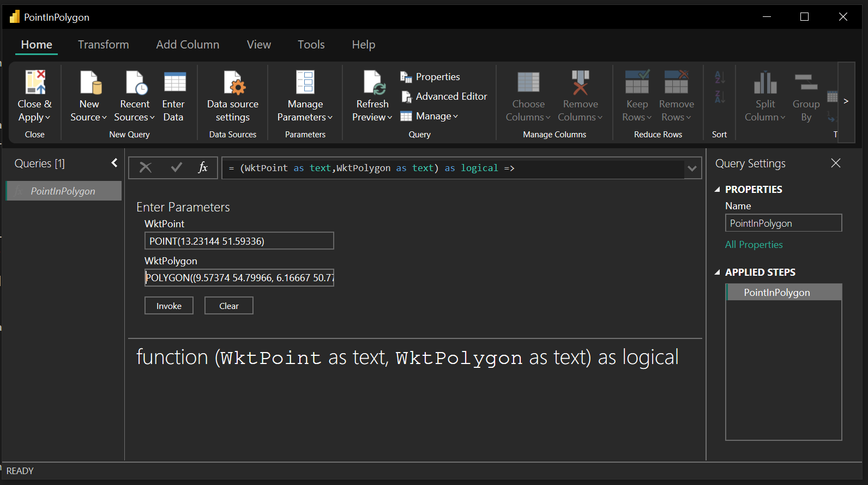Collapse the APPLIED STEPS section

tap(718, 272)
